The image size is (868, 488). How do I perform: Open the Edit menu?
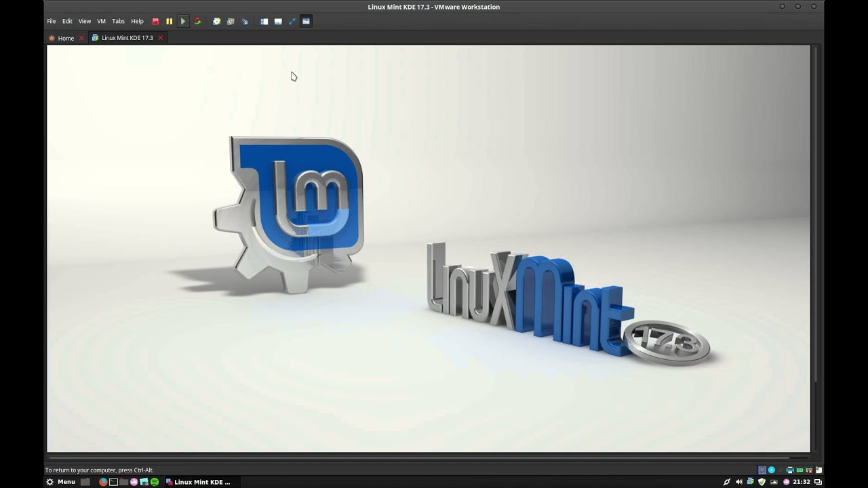(67, 21)
